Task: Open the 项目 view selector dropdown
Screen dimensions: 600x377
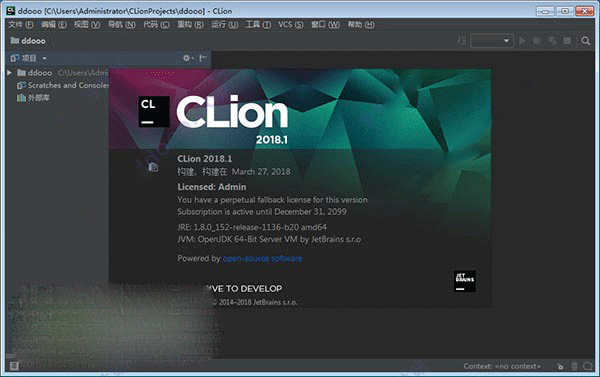Action: tap(29, 58)
